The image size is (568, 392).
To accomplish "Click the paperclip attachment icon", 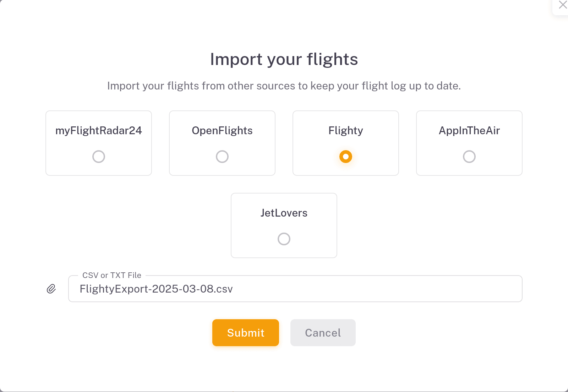I will pyautogui.click(x=51, y=289).
